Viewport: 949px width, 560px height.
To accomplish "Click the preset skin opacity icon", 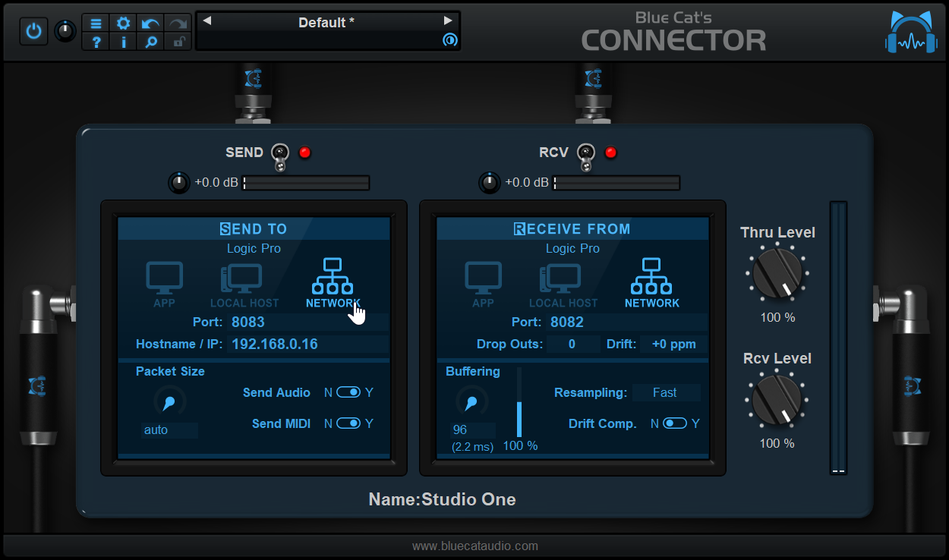I will coord(449,40).
